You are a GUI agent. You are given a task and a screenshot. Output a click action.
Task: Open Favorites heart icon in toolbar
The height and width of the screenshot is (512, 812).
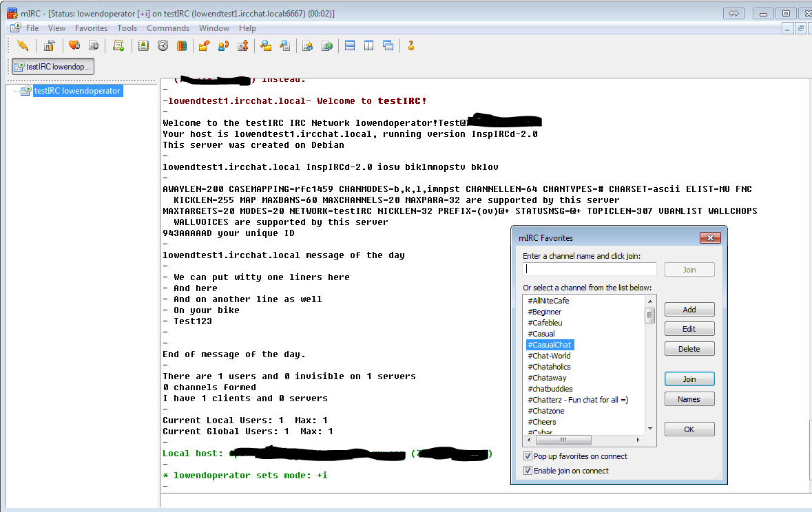(74, 45)
